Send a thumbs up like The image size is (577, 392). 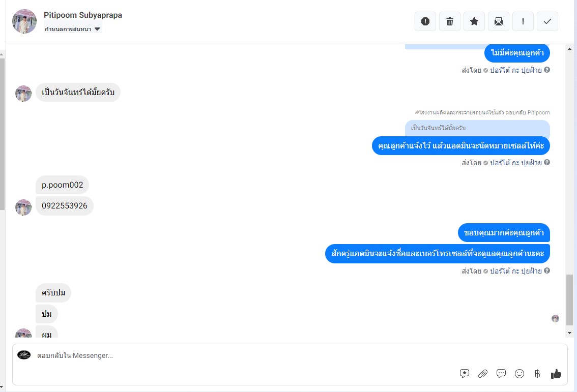point(556,374)
